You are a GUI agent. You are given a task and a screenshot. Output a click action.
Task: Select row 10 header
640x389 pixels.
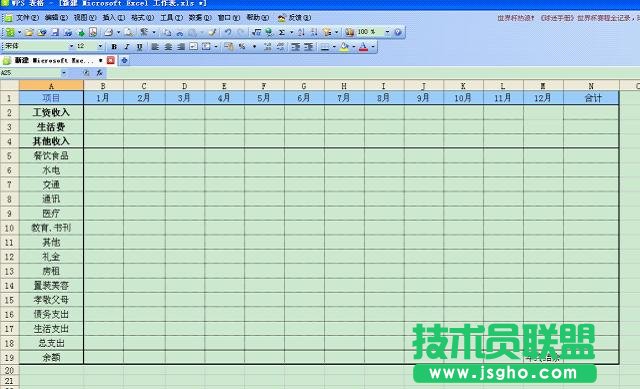(x=9, y=228)
